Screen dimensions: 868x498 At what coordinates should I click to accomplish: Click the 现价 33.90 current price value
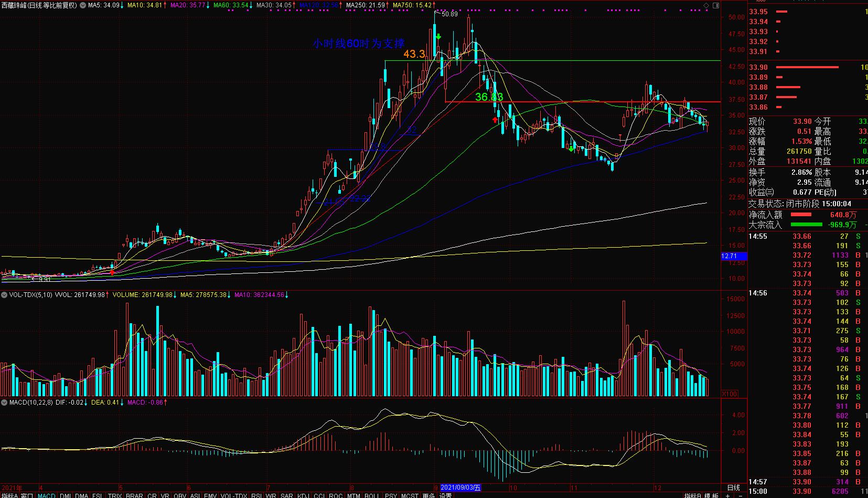pos(802,121)
